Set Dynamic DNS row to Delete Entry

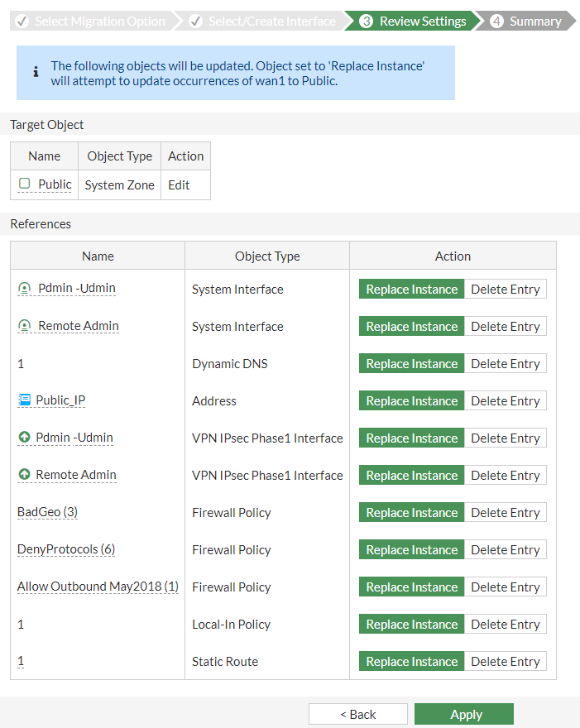(506, 363)
